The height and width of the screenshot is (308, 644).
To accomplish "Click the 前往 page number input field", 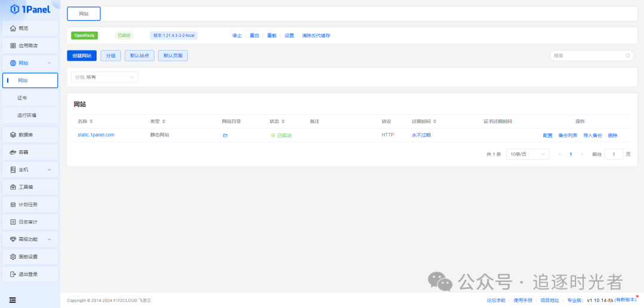I will point(614,154).
